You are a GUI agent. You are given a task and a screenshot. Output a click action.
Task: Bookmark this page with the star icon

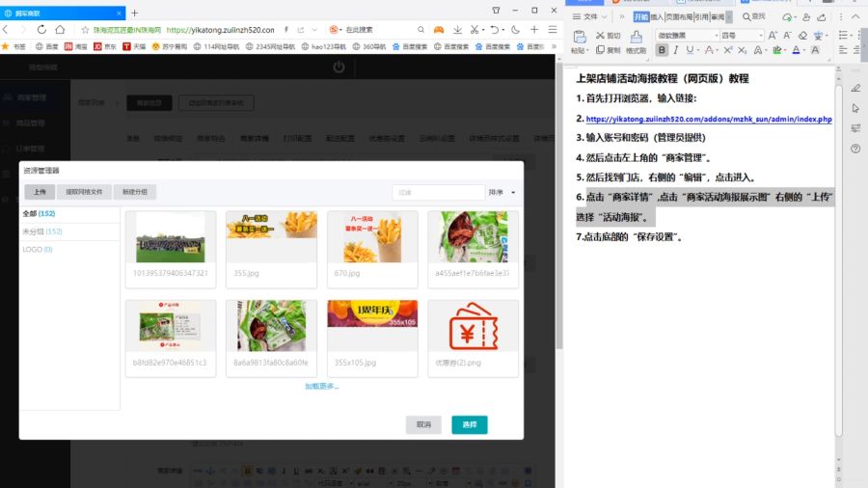tap(85, 30)
